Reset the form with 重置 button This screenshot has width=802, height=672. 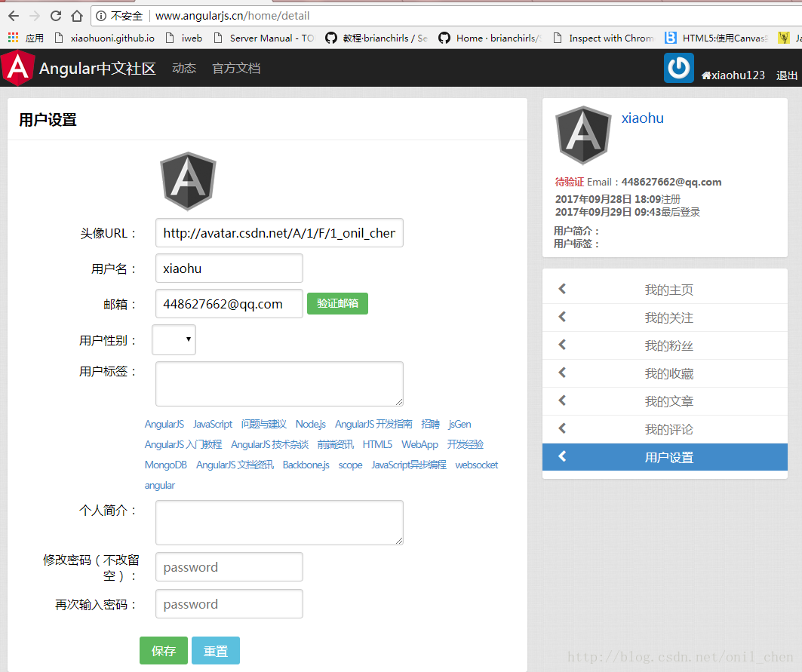[x=216, y=651]
